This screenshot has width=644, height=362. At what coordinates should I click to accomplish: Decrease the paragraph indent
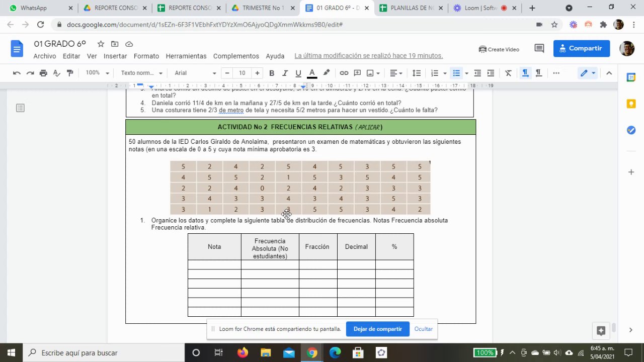[x=477, y=73]
